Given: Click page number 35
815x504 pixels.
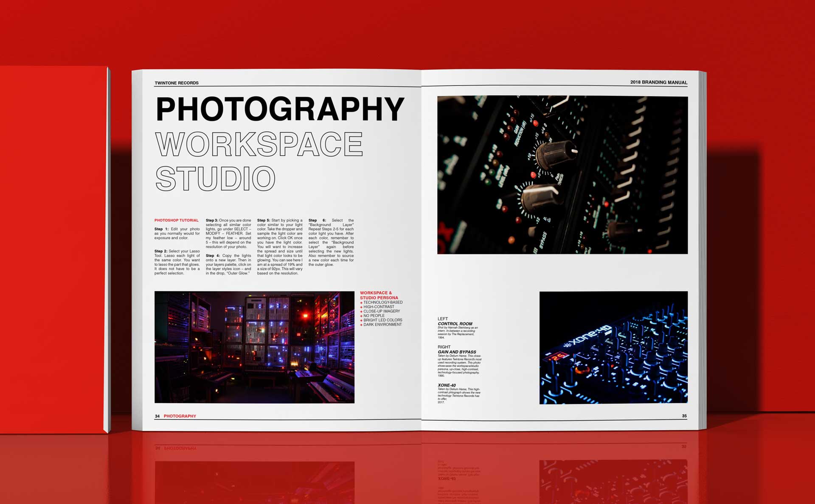Looking at the screenshot, I should coord(684,416).
